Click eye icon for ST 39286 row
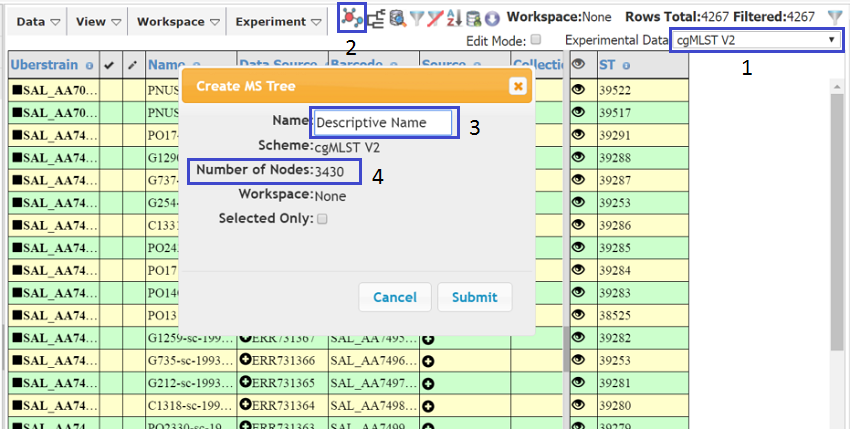This screenshot has height=429, width=850. point(578,224)
